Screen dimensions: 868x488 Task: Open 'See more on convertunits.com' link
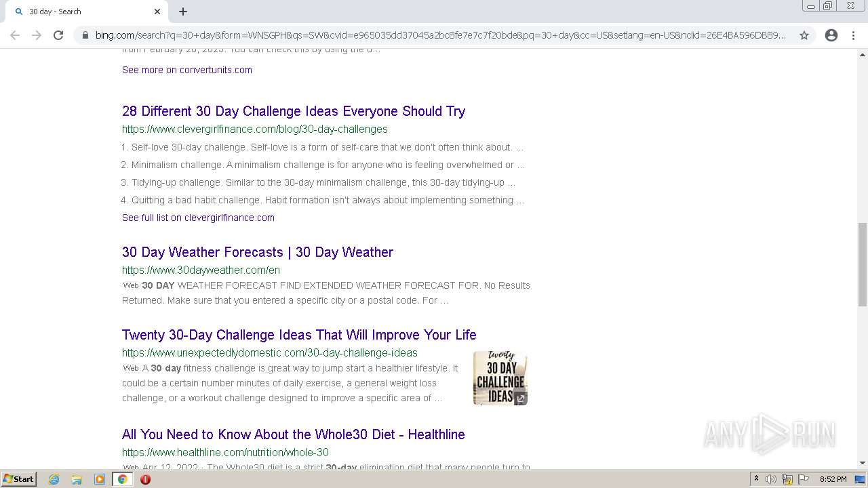187,70
